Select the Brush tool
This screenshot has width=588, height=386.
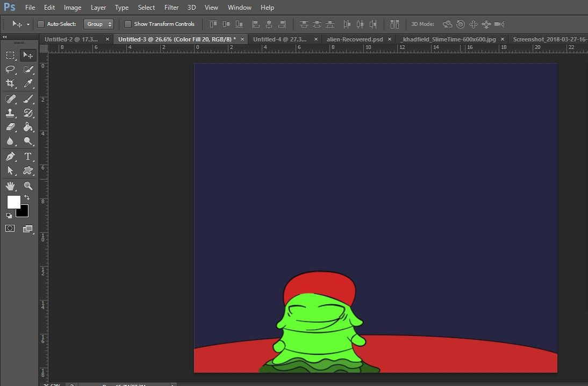[28, 99]
